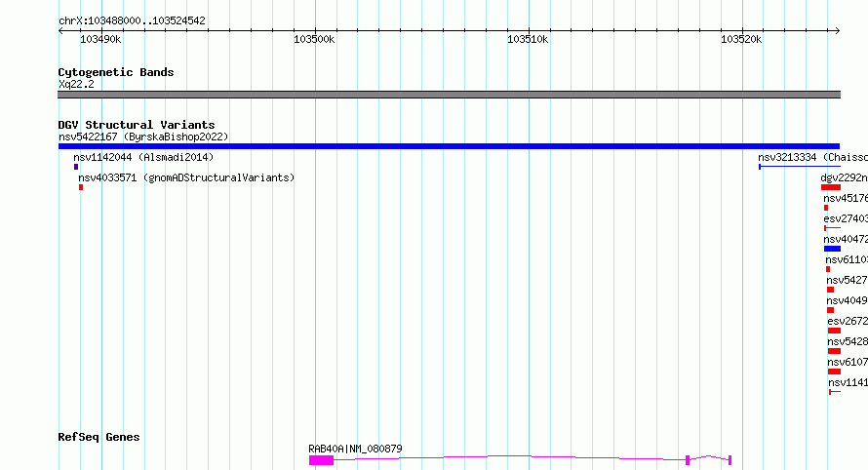868x470 pixels.
Task: Click the nsv5422167 (ByrskaBishop2022) label
Action: coord(143,137)
